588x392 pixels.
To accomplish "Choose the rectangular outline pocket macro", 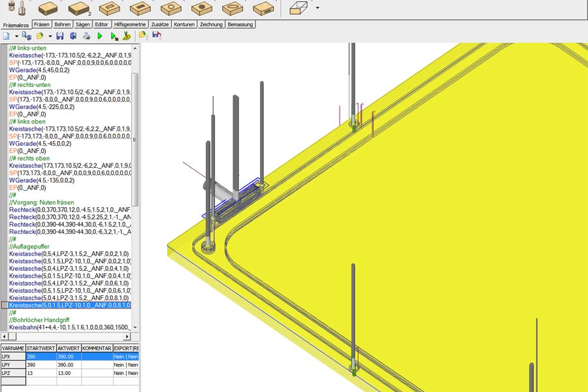I will tap(110, 8).
